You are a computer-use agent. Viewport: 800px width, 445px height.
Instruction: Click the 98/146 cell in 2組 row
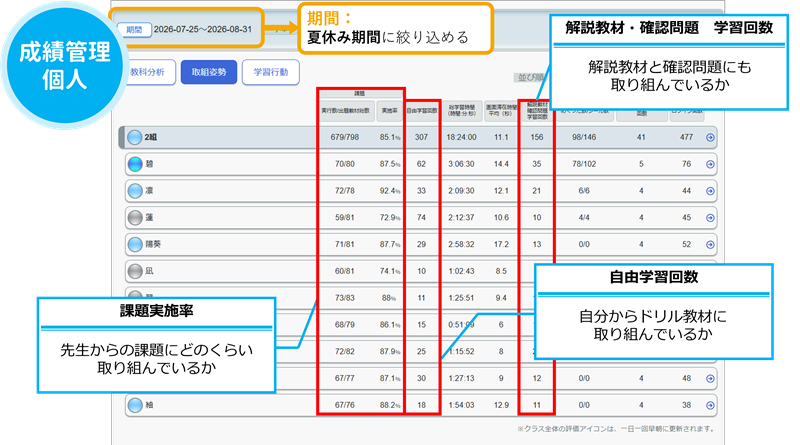tap(584, 137)
